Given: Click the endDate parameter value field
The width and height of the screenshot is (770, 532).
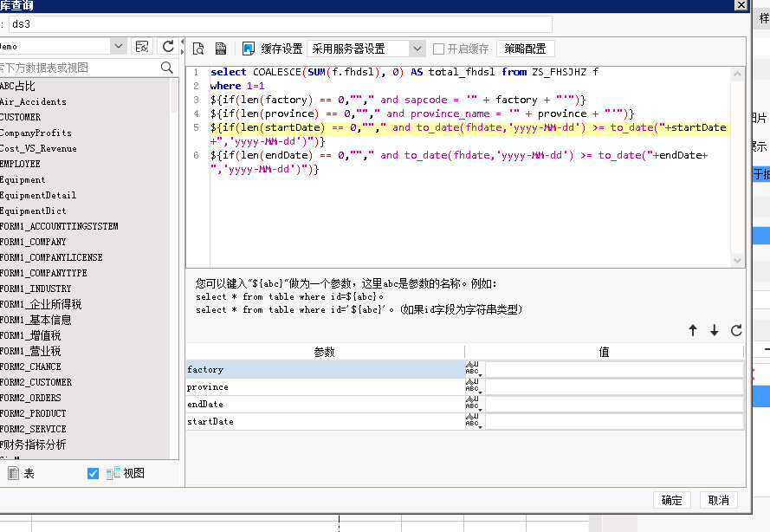Looking at the screenshot, I should [614, 404].
